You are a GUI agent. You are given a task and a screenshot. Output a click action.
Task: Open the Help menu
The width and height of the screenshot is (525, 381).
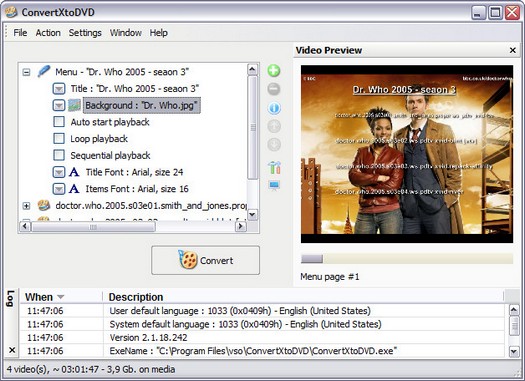coord(158,33)
